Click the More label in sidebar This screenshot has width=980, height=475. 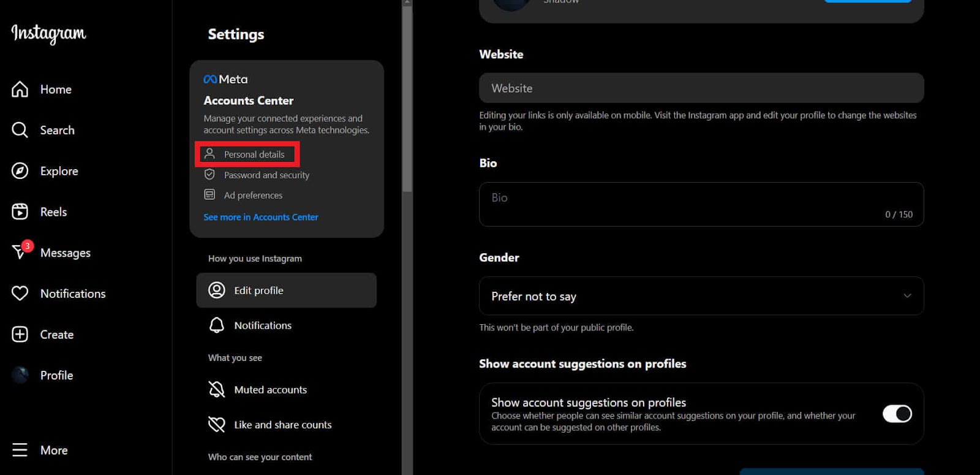[x=54, y=450]
